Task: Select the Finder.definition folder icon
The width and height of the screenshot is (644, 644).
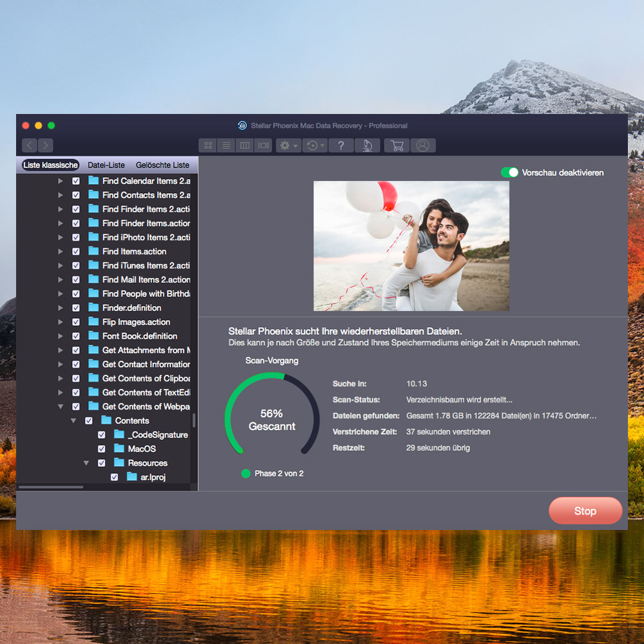Action: pyautogui.click(x=93, y=308)
